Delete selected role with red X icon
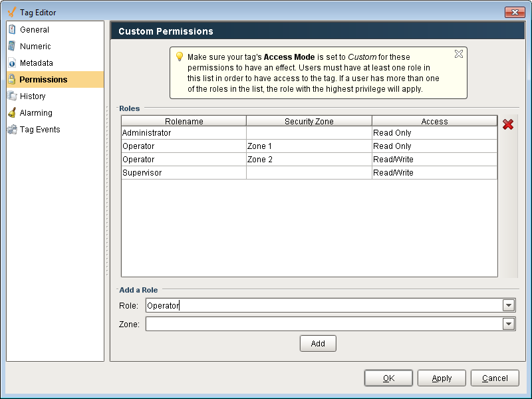This screenshot has height=399, width=532. (x=508, y=124)
